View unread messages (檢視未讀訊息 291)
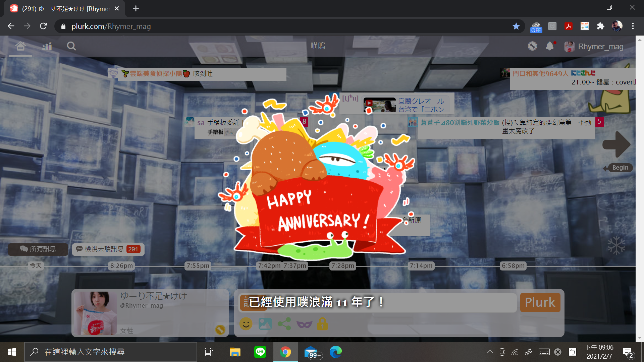Image resolution: width=644 pixels, height=362 pixels. tap(108, 249)
